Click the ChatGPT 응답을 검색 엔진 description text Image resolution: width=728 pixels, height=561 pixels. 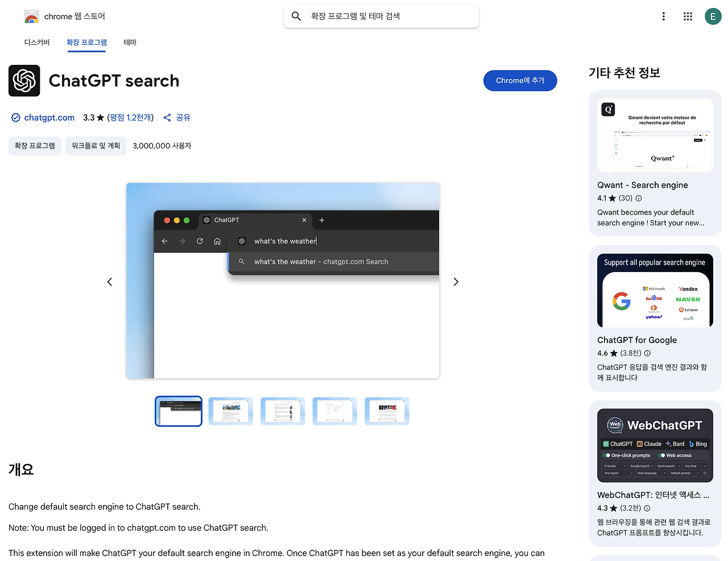tap(652, 373)
